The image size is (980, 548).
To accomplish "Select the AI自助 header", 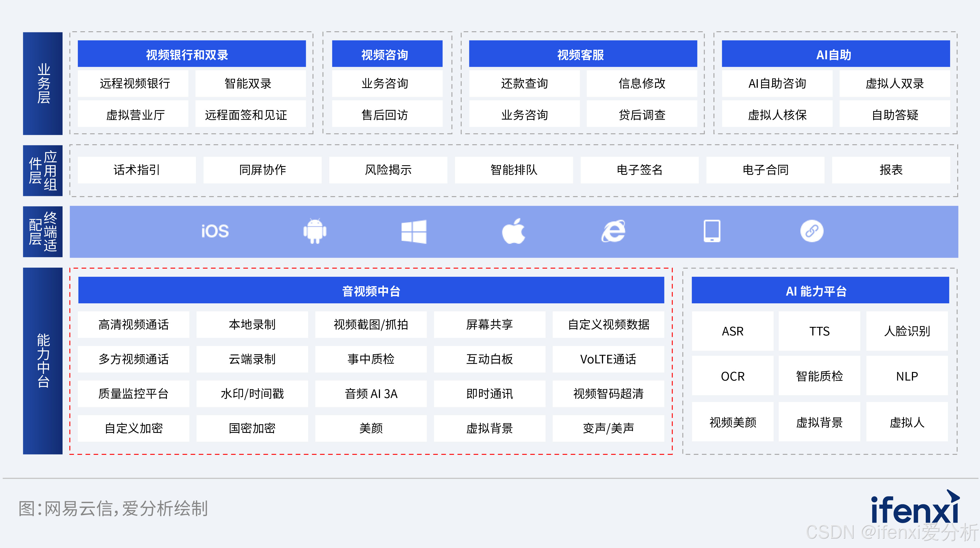I will point(836,54).
